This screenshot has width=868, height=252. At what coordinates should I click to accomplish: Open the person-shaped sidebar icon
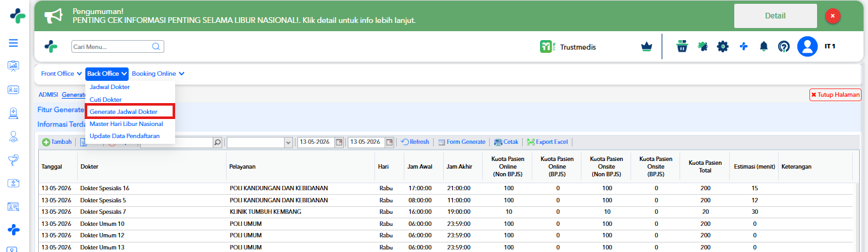pyautogui.click(x=13, y=136)
